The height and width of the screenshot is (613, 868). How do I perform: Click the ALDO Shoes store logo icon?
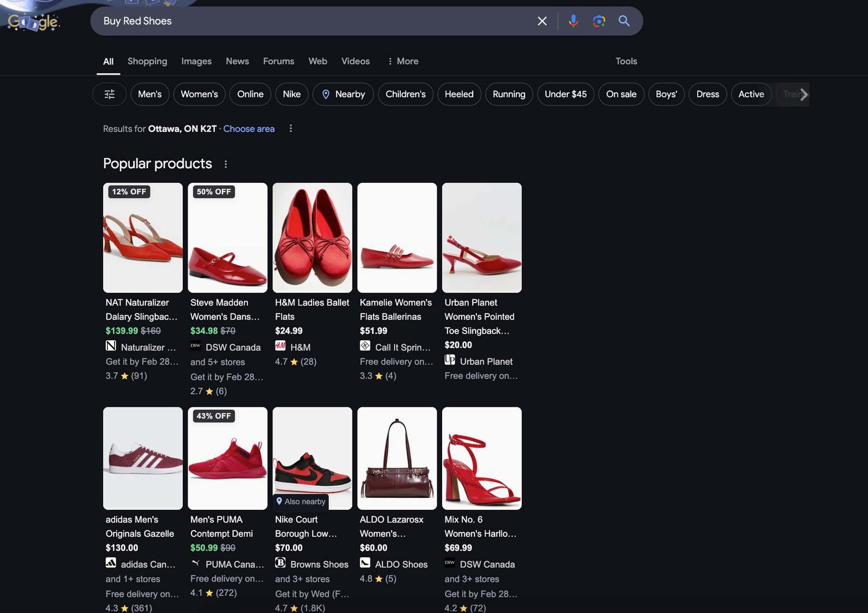[x=365, y=563]
